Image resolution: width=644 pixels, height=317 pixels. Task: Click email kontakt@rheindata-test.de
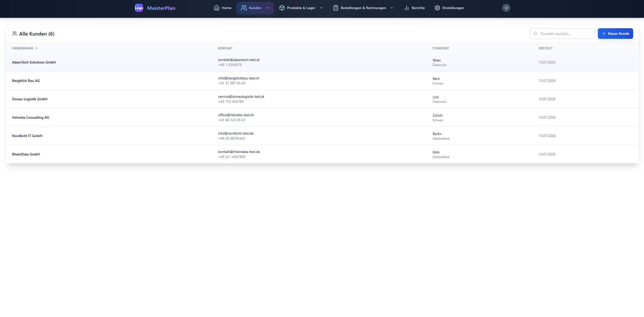pos(239,152)
